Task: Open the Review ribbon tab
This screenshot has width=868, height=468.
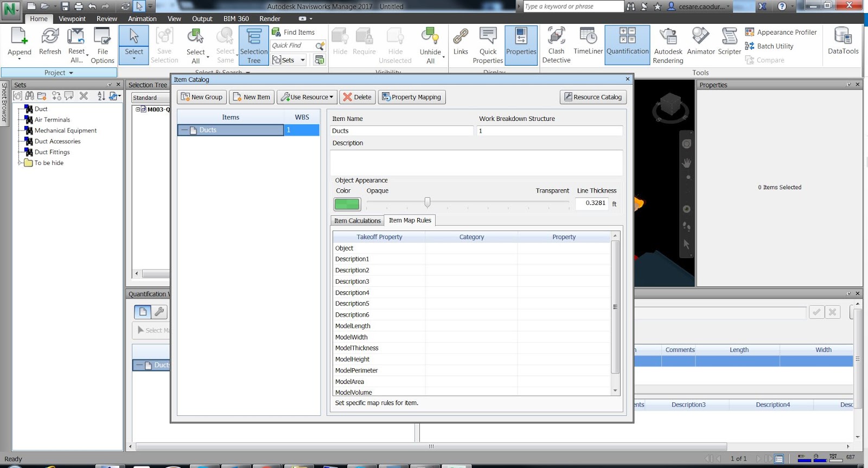Action: (107, 18)
